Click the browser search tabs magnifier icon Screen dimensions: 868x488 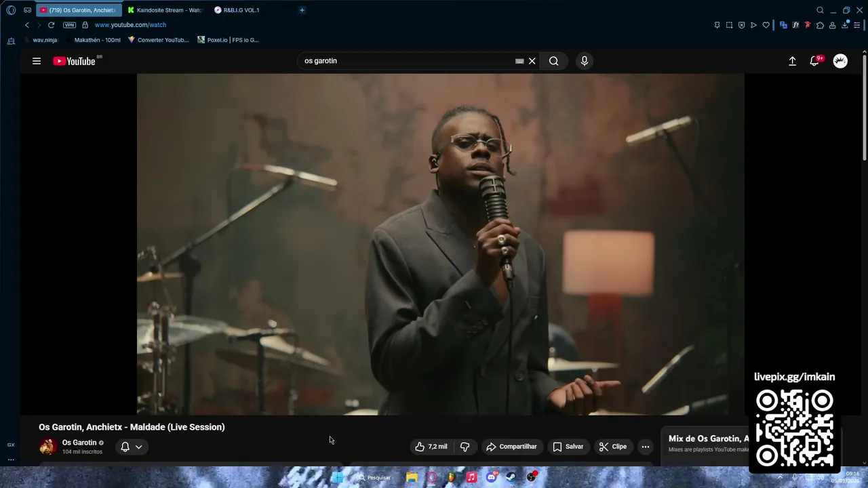coord(820,10)
